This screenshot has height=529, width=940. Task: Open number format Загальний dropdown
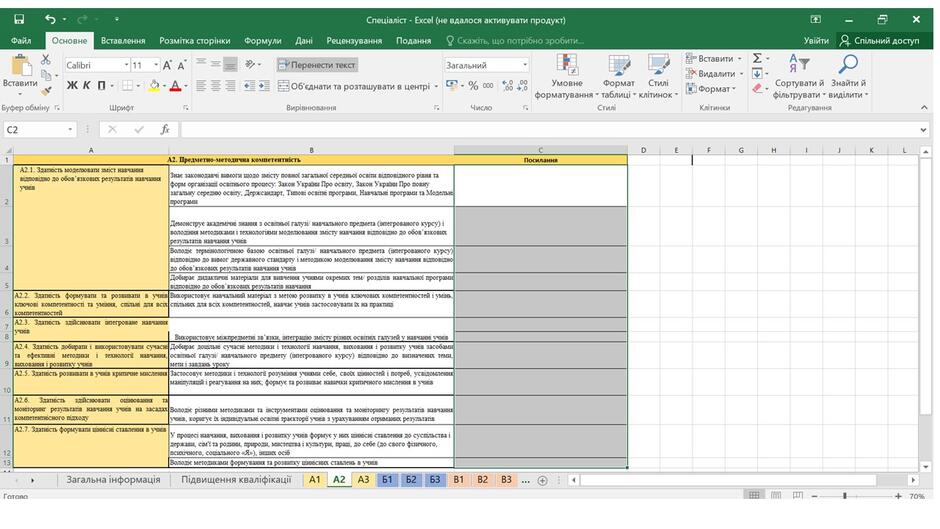525,65
